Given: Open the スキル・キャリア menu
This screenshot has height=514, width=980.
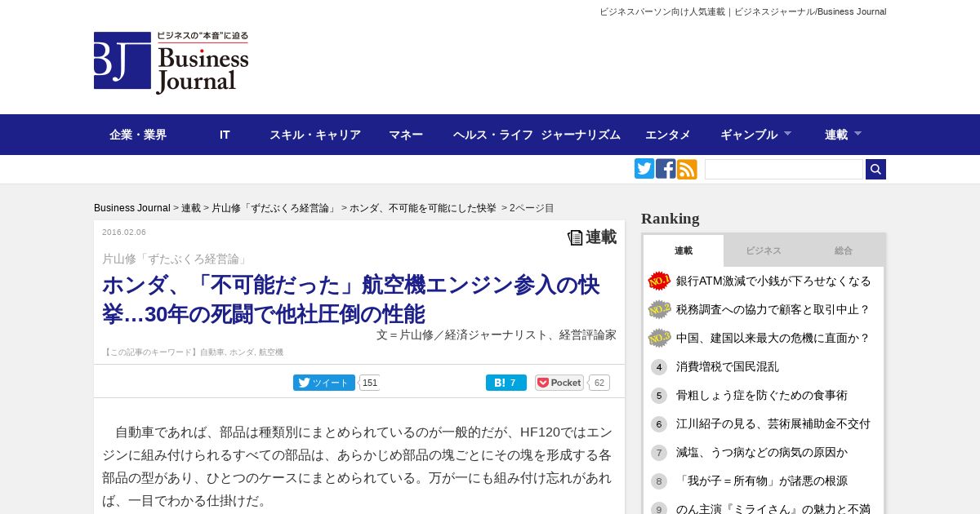Looking at the screenshot, I should (315, 135).
